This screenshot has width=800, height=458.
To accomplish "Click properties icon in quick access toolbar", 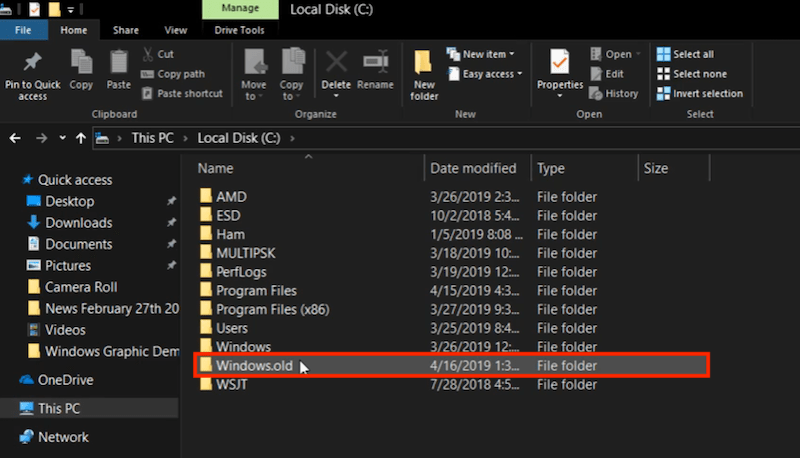I will 34,9.
